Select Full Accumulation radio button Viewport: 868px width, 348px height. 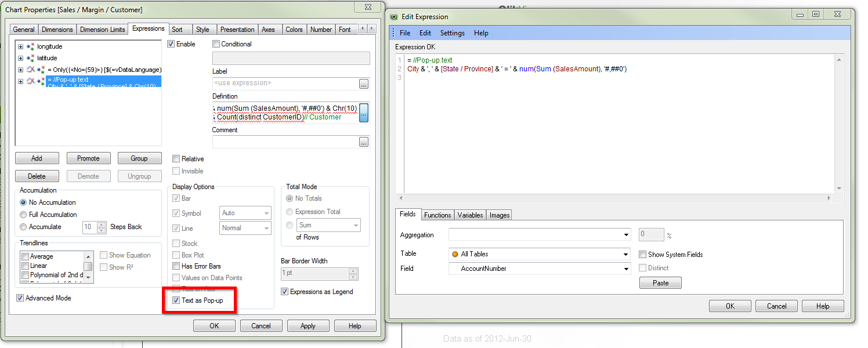pyautogui.click(x=23, y=215)
